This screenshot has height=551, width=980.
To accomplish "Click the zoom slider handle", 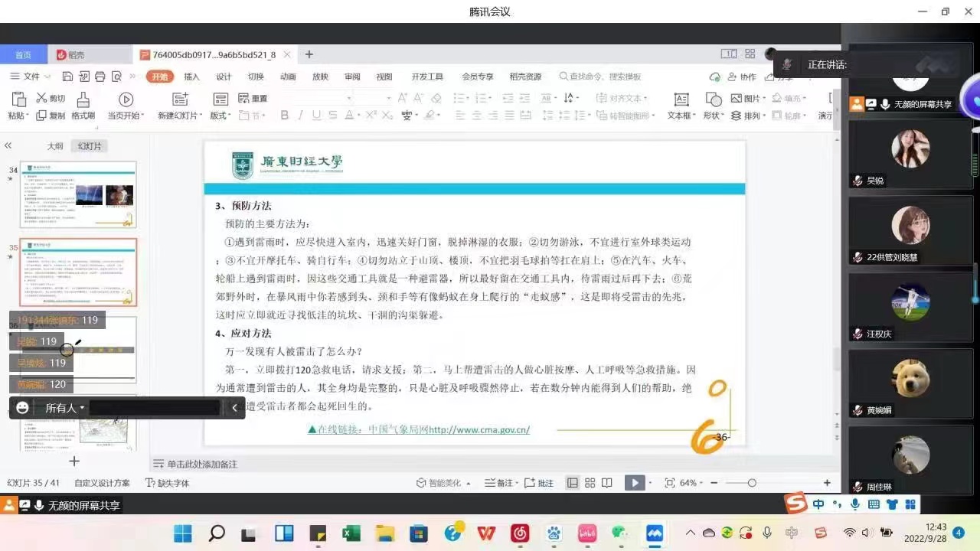I will click(x=752, y=483).
